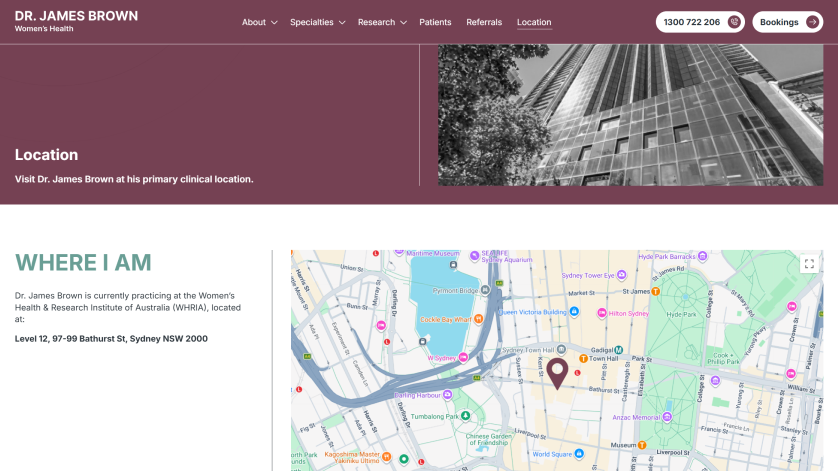838x471 pixels.
Task: Click the Town Hall train station icon
Action: [583, 357]
